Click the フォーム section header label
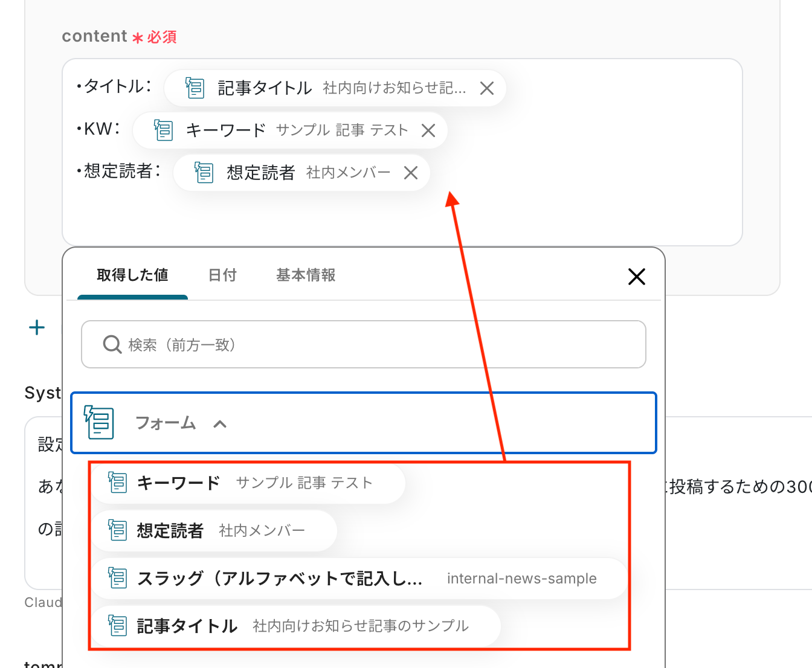Screen dimensions: 812x668 [166, 423]
